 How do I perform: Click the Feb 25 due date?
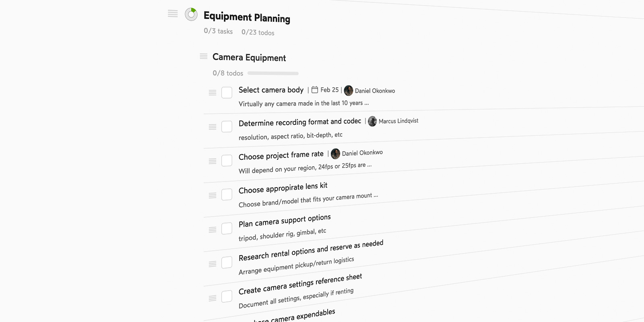click(330, 90)
